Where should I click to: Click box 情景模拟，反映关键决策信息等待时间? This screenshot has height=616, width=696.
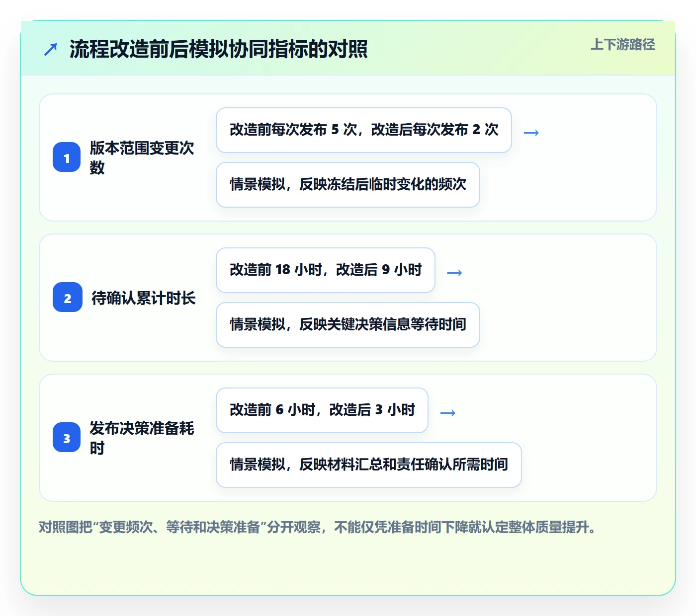click(348, 325)
